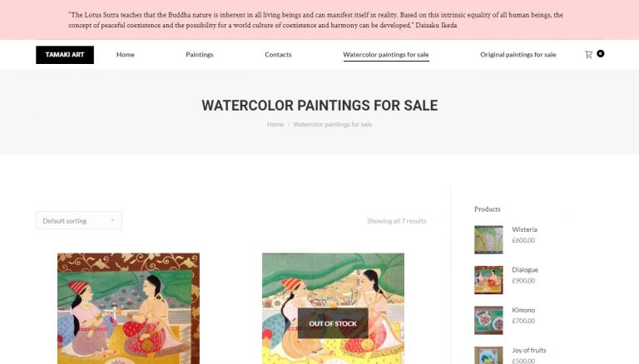Click the Joy of fruits title
Viewport: 639px width, 364px height.
point(529,350)
